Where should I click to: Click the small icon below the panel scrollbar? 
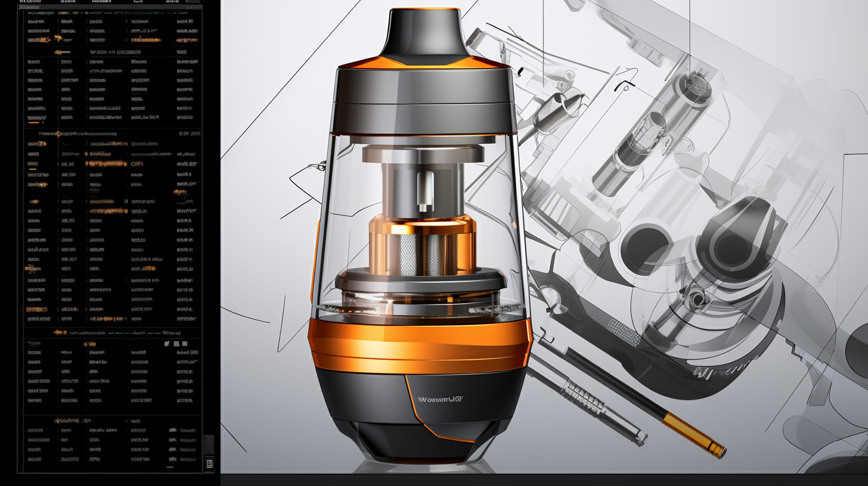point(210,463)
